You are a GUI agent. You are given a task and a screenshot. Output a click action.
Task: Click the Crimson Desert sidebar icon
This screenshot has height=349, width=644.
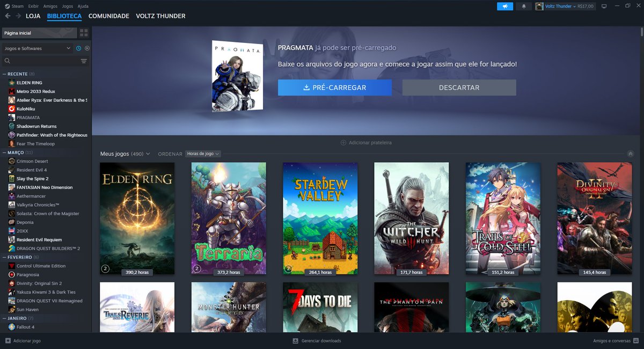pos(12,161)
